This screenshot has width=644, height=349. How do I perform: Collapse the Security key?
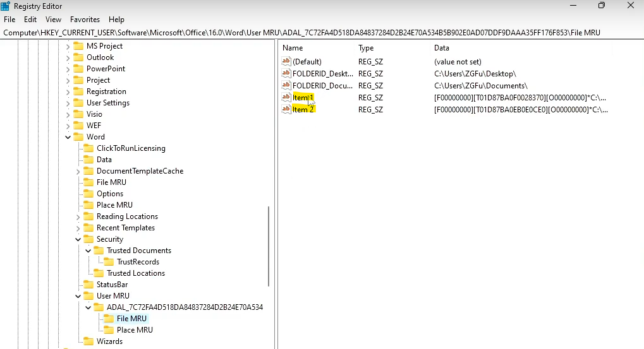pos(78,239)
